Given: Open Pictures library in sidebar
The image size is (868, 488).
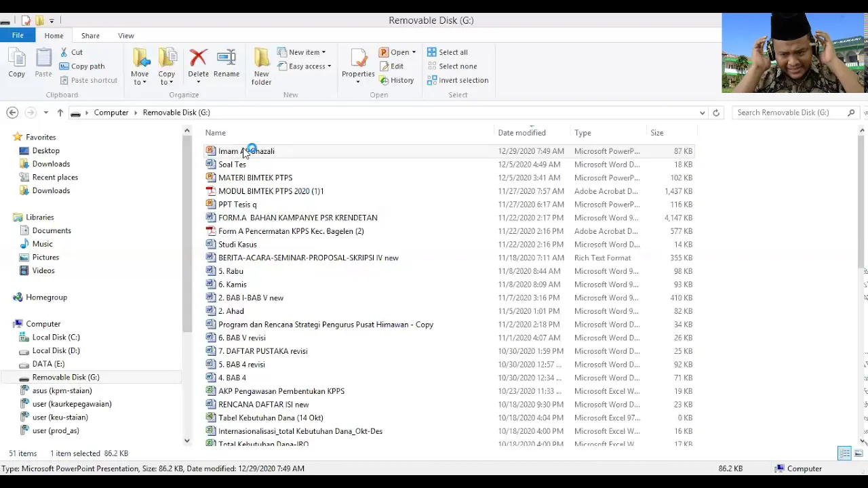Looking at the screenshot, I should tap(45, 258).
